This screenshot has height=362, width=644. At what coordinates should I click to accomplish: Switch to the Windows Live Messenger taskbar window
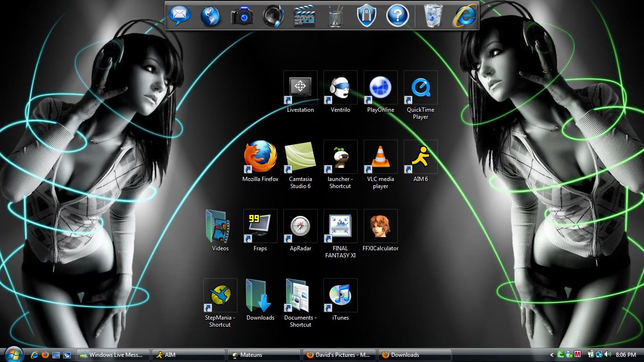point(113,355)
